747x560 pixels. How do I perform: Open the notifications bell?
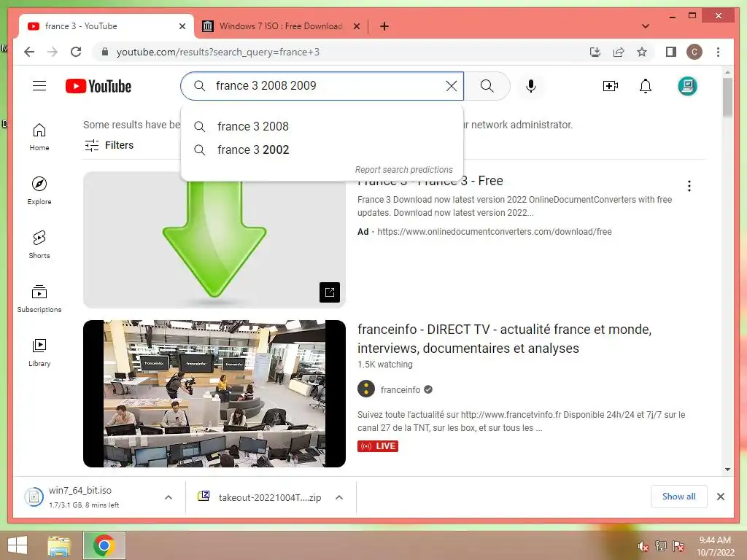point(645,86)
